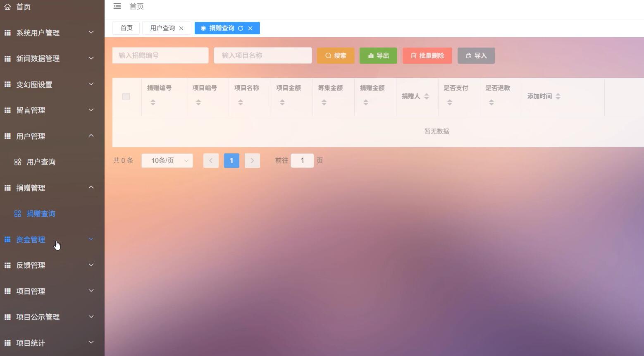Expand 新闻数据管理 menu chevron
Image resolution: width=644 pixels, height=356 pixels.
[91, 58]
